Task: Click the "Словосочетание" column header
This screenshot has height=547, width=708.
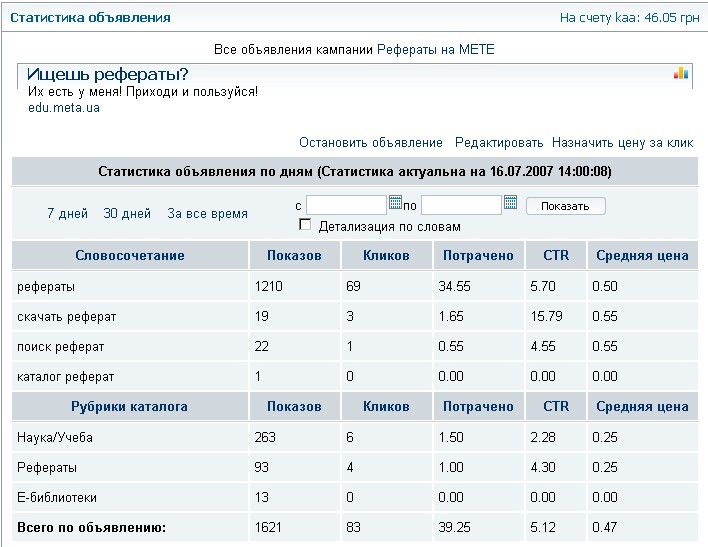Action: click(130, 256)
